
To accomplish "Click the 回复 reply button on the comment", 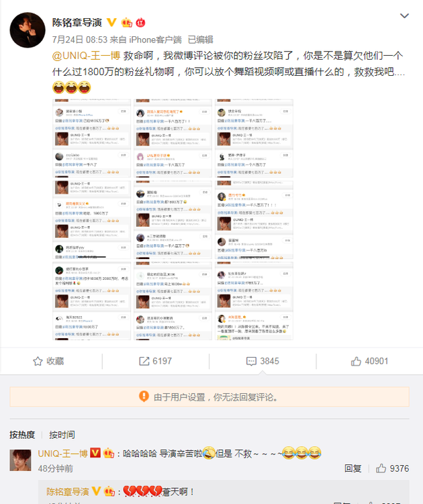I will 352,468.
